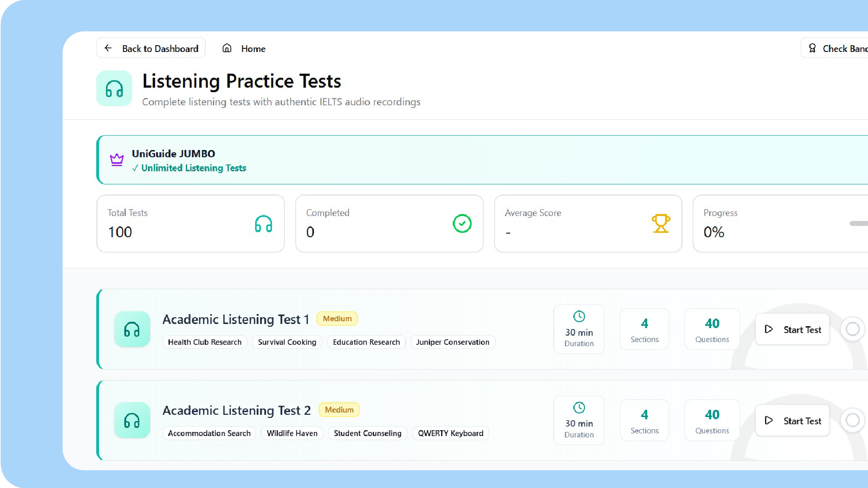
Task: Select the Student Counseling tag
Action: [x=368, y=433]
